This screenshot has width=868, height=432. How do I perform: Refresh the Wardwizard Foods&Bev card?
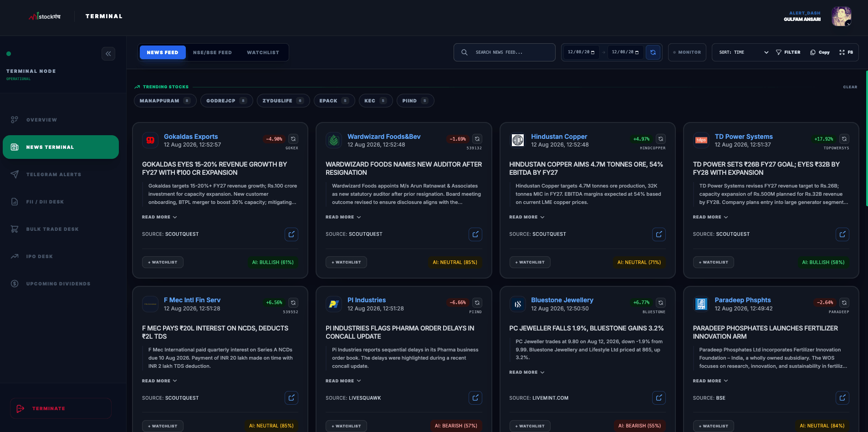(477, 139)
